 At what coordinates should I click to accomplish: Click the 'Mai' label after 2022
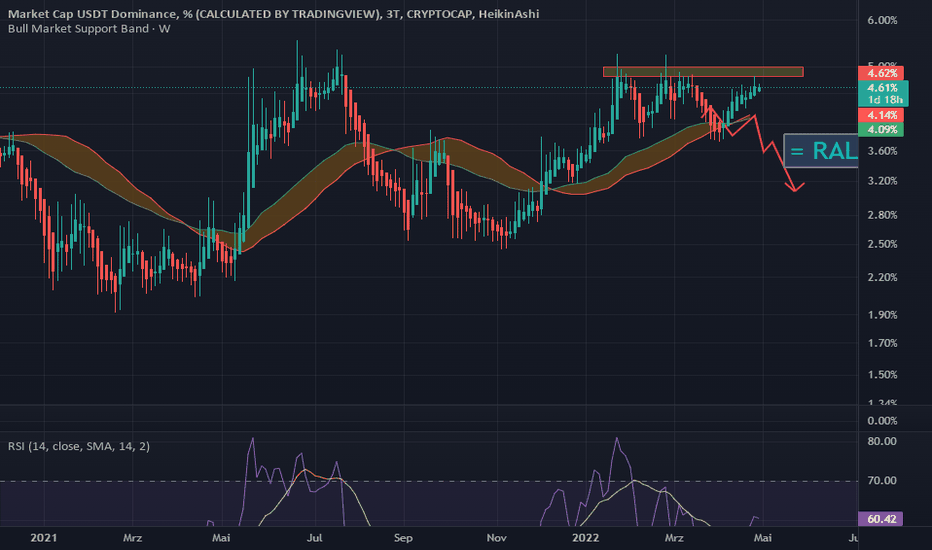pos(763,538)
